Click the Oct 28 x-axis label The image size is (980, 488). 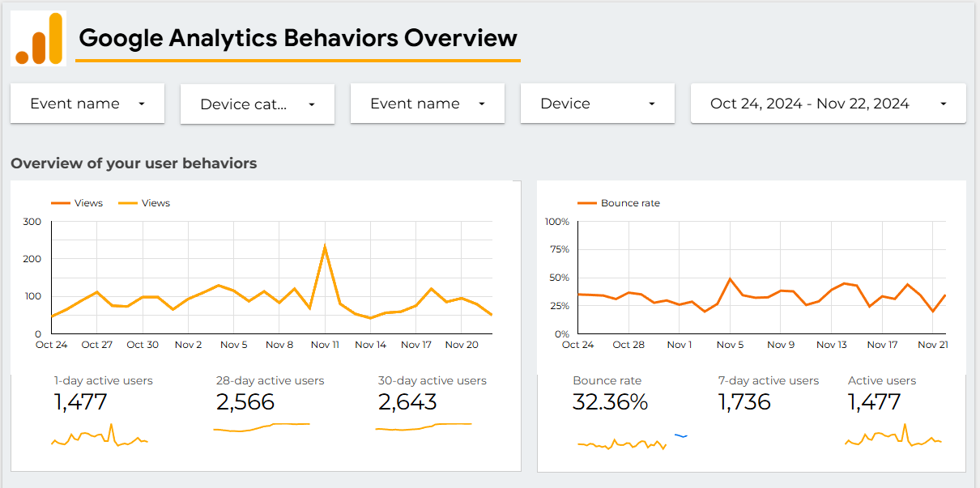pyautogui.click(x=628, y=345)
